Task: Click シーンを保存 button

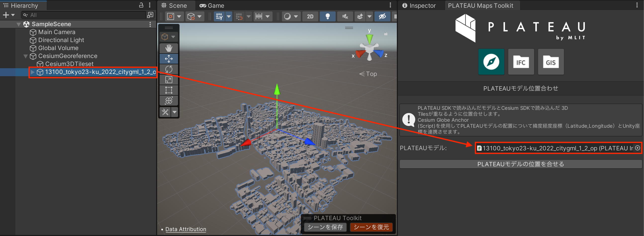Action: point(325,227)
